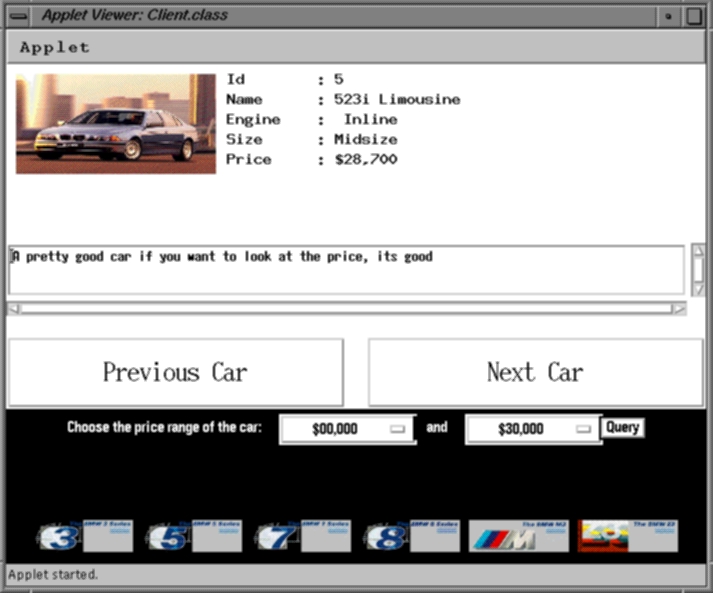
Task: Click the 'Applet started.' status text
Action: 53,574
